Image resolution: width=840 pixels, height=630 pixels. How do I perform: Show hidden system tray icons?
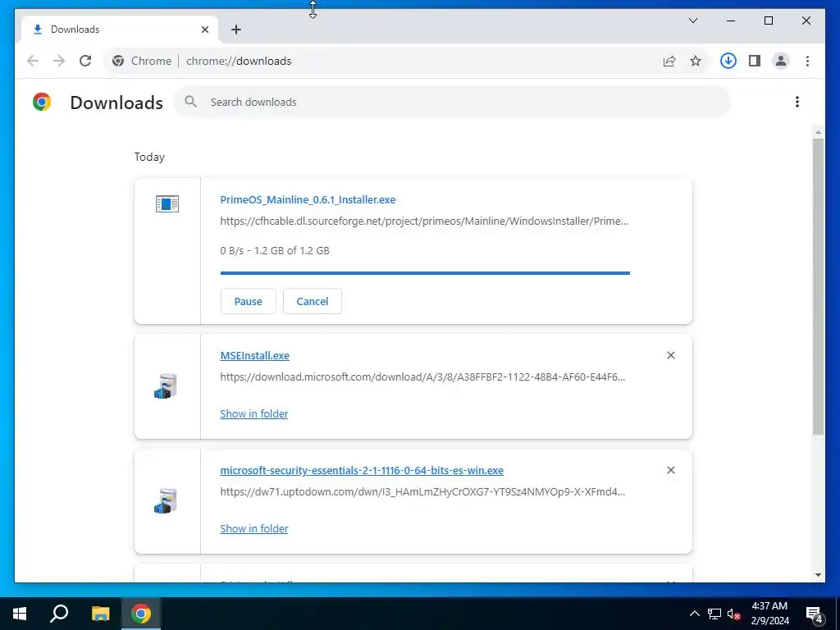click(694, 614)
